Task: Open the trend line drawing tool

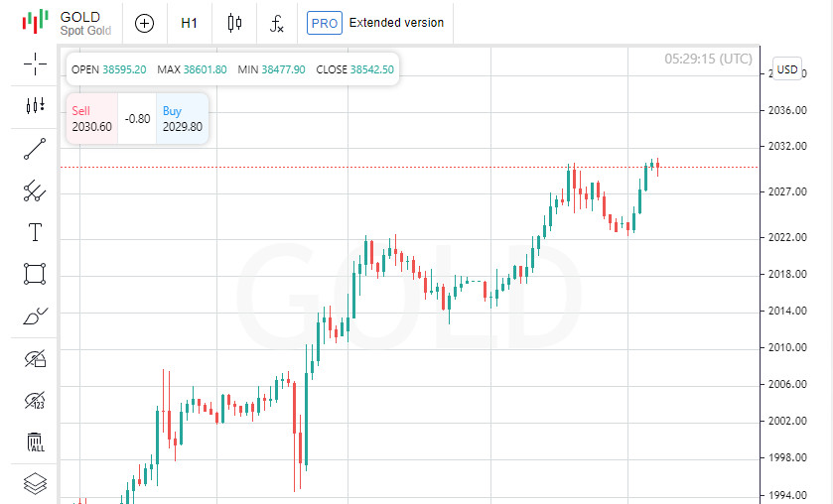Action: pos(35,149)
